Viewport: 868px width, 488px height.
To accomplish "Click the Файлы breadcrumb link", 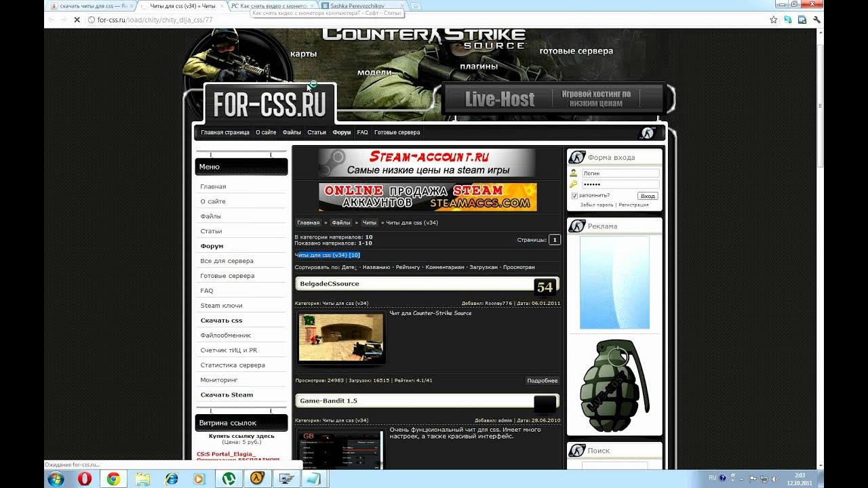I will [x=341, y=223].
